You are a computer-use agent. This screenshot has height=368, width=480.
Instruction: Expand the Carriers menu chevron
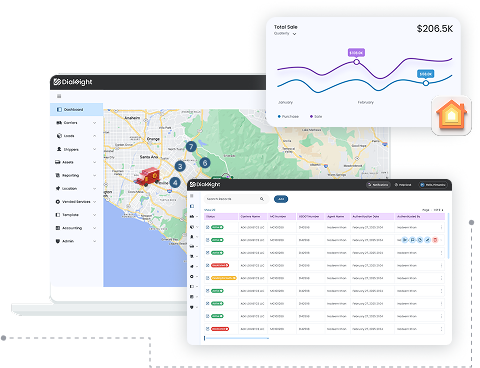click(95, 123)
